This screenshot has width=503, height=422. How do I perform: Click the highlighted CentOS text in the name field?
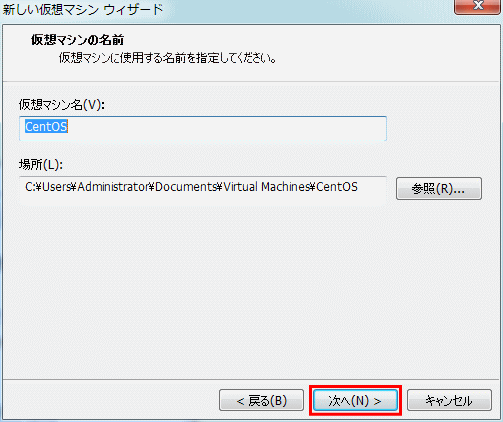click(x=46, y=127)
